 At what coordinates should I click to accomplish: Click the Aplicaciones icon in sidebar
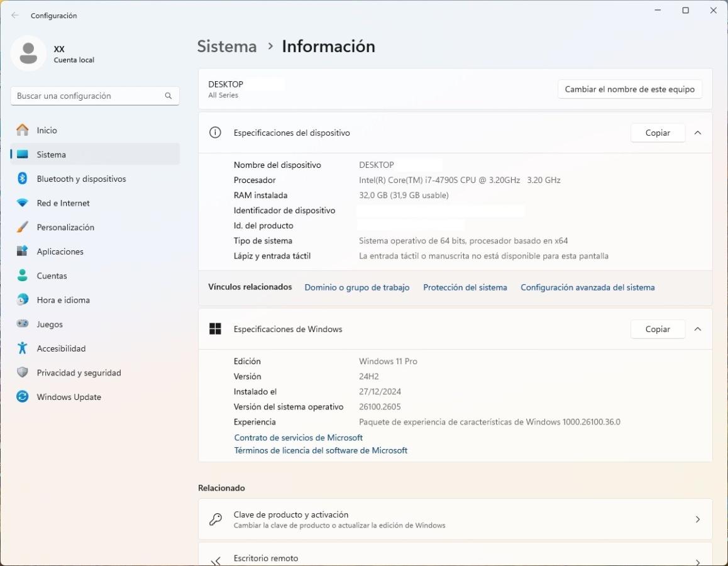coord(23,252)
